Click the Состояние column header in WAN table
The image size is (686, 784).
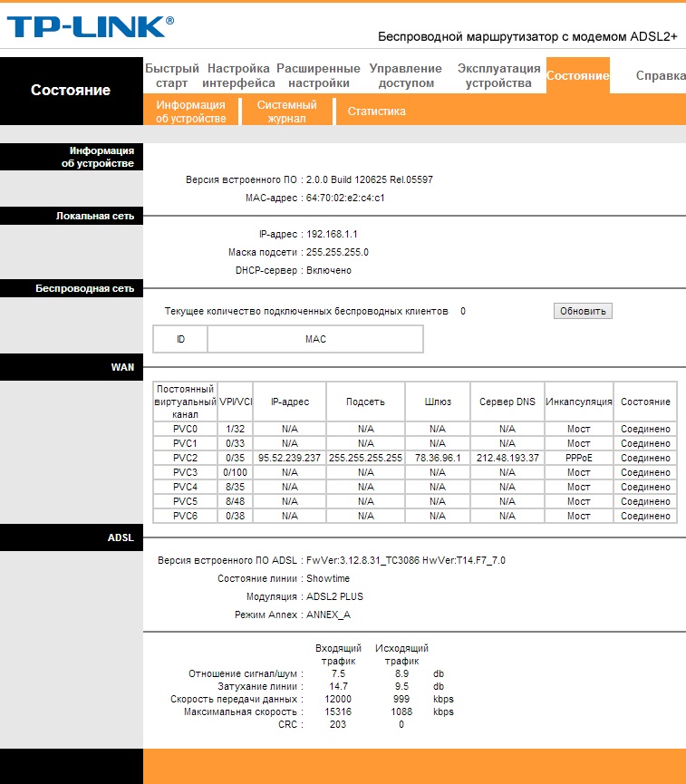click(x=645, y=402)
